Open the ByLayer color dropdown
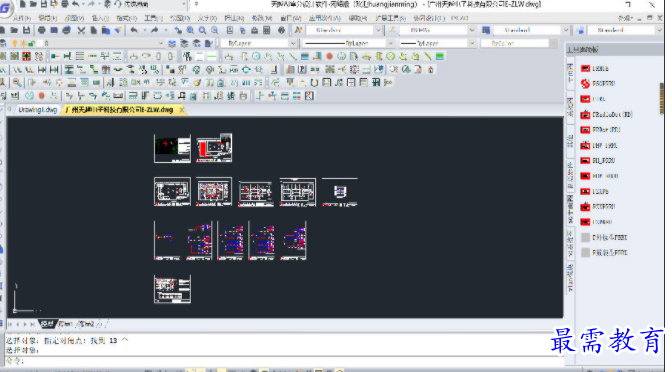 coord(258,43)
